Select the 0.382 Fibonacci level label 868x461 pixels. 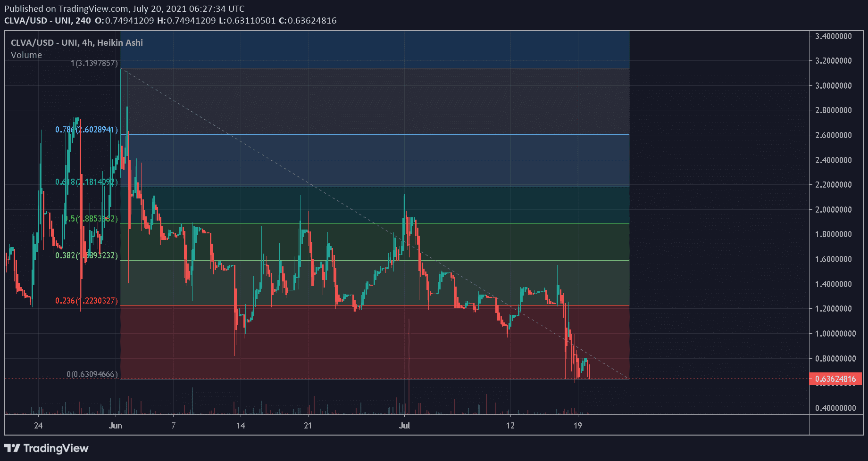[86, 255]
